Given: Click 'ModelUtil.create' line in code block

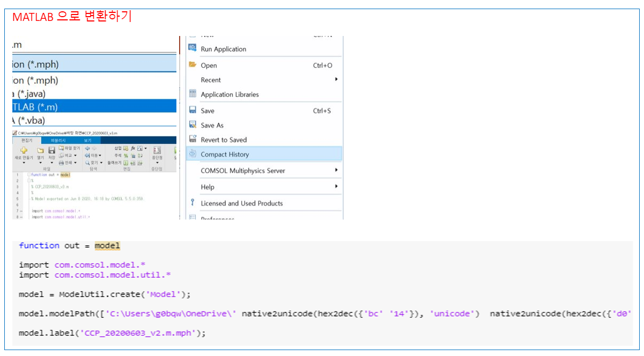Looking at the screenshot, I should tap(105, 294).
